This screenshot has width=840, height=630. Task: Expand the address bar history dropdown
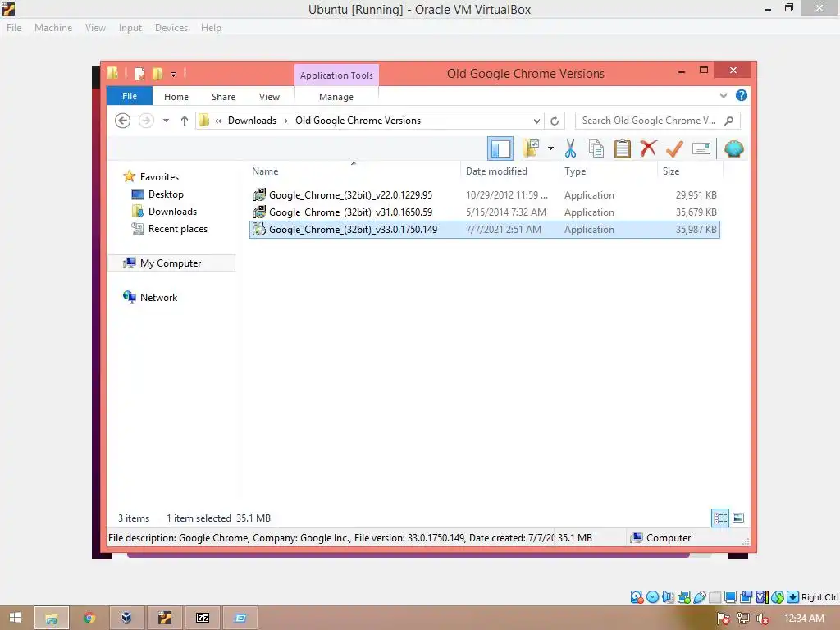point(536,121)
